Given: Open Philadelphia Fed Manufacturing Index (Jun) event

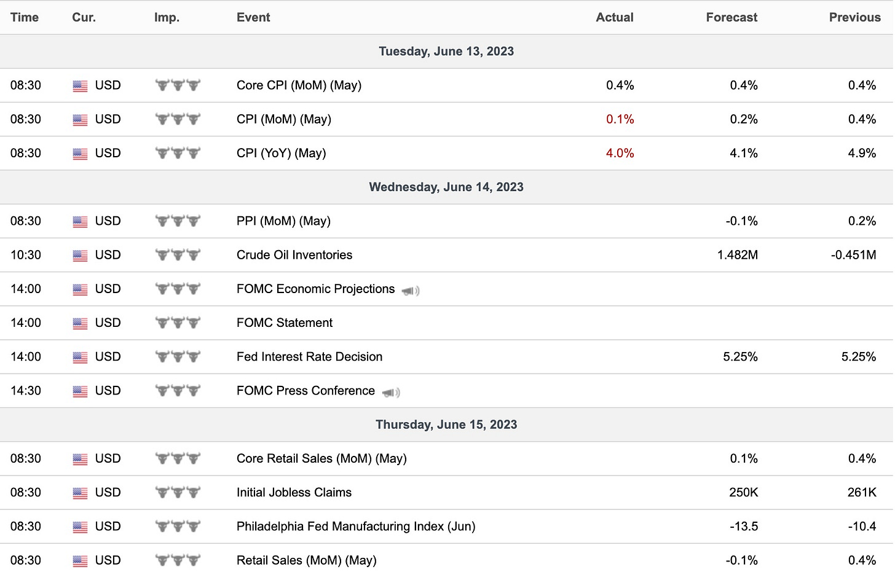Looking at the screenshot, I should tap(356, 527).
